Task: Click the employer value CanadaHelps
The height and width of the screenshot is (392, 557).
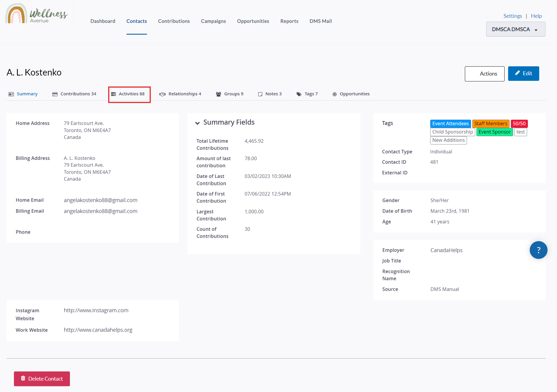Action: coord(446,250)
